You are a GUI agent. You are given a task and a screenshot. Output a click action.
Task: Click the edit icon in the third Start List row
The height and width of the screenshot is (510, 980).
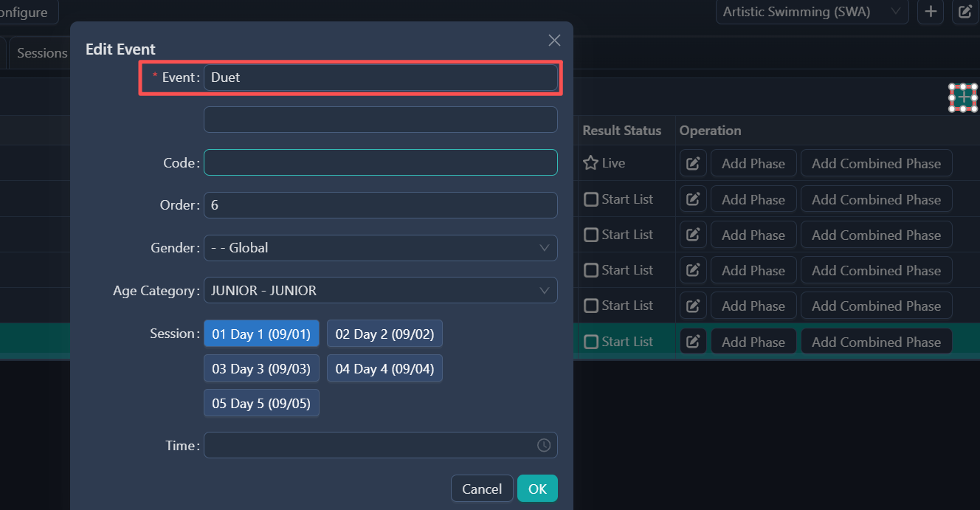693,270
